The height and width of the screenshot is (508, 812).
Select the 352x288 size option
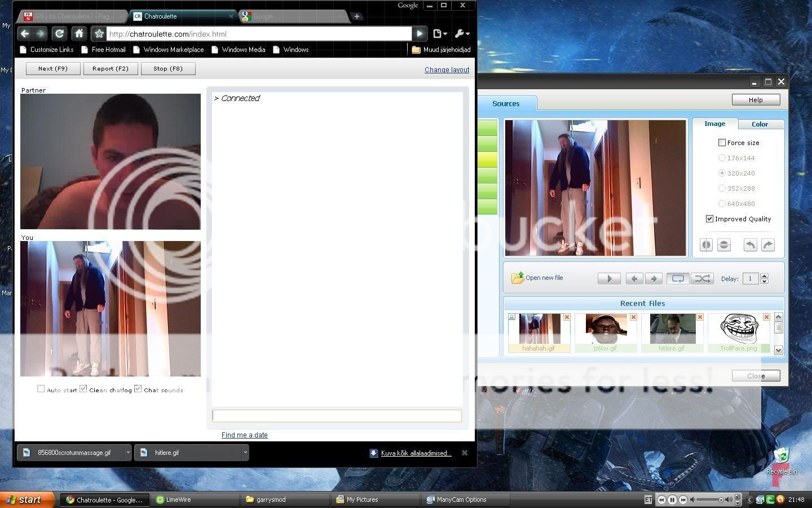point(722,189)
